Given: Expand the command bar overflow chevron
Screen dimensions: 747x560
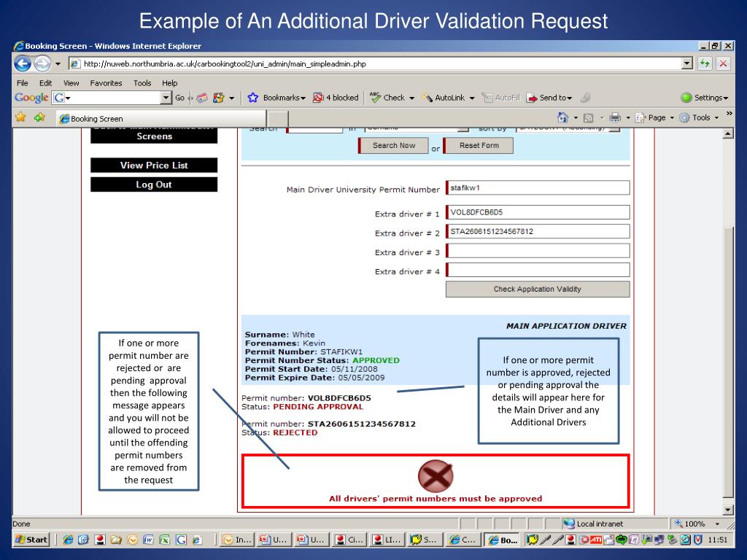Looking at the screenshot, I should point(729,113).
